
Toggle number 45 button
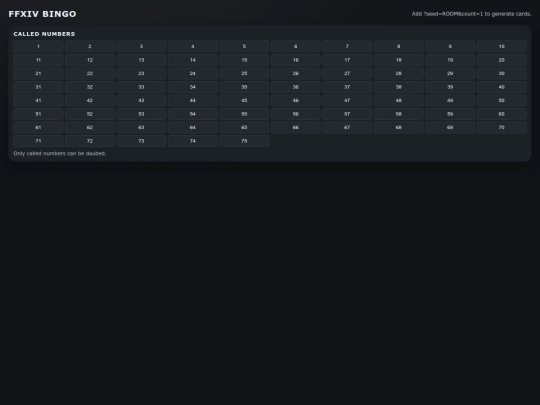244,101
